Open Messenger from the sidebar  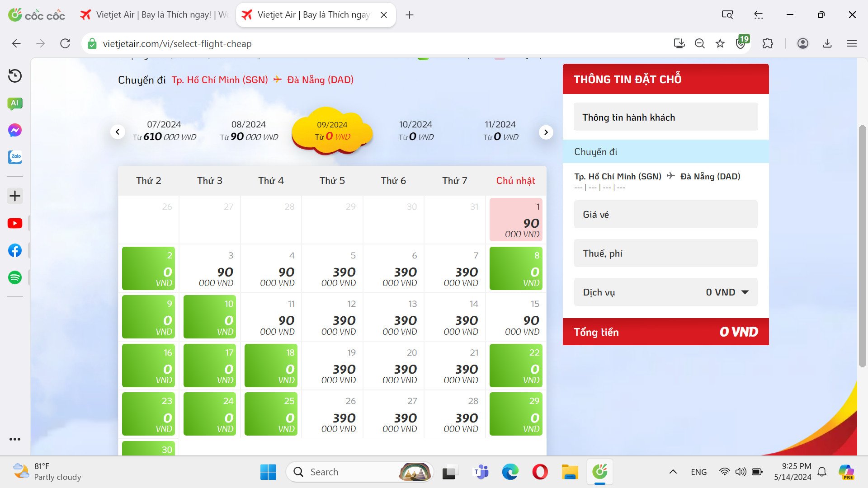pyautogui.click(x=15, y=131)
